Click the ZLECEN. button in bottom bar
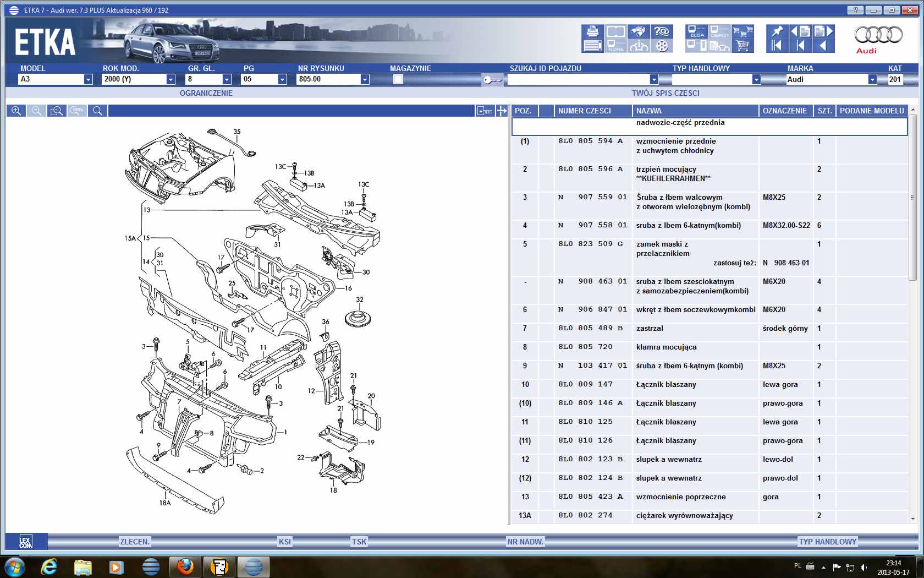924x578 pixels. 135,542
